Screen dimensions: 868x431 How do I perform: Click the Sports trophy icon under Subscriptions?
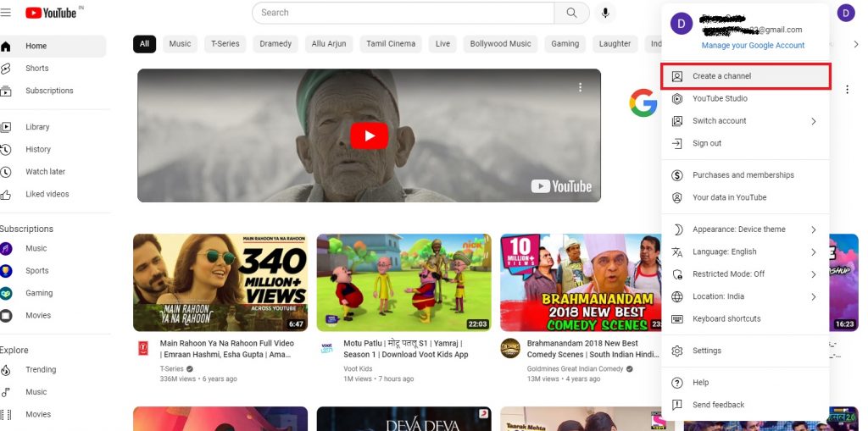tap(6, 271)
